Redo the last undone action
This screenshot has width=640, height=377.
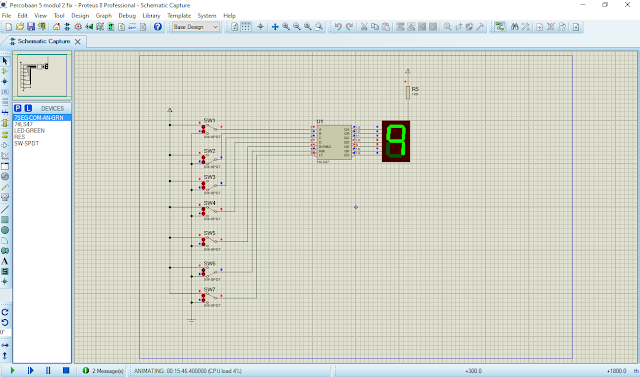[349, 27]
